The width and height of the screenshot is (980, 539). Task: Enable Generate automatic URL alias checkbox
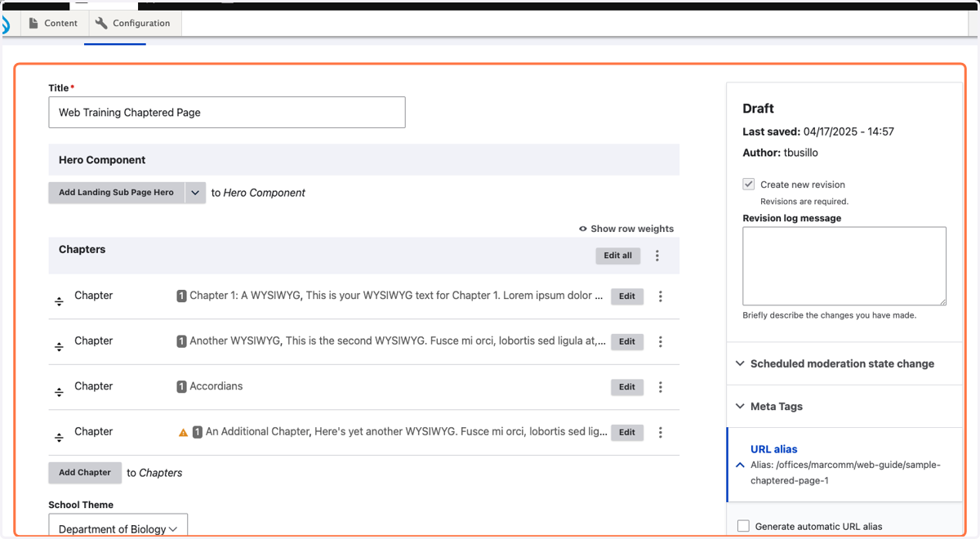pos(743,526)
